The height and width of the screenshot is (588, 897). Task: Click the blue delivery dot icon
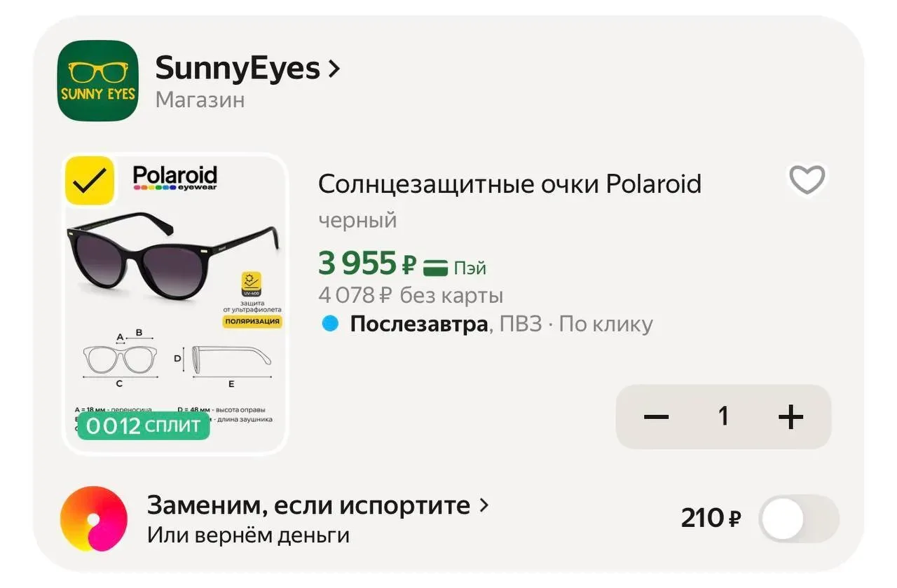[x=330, y=324]
